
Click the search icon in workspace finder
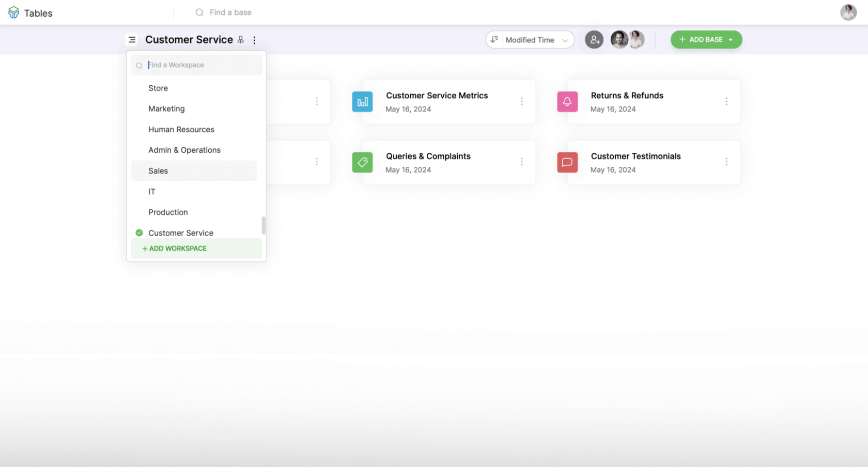pos(139,66)
